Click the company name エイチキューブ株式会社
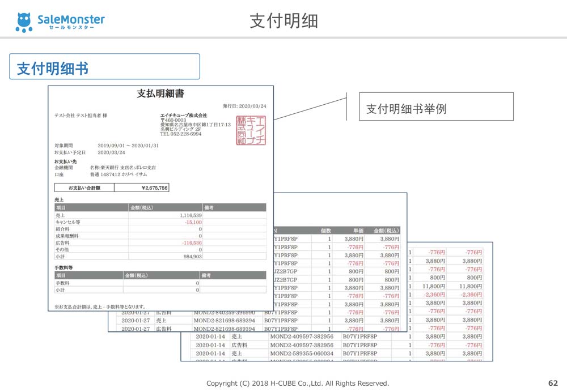Viewport: 567px width, 392px height. coord(184,115)
